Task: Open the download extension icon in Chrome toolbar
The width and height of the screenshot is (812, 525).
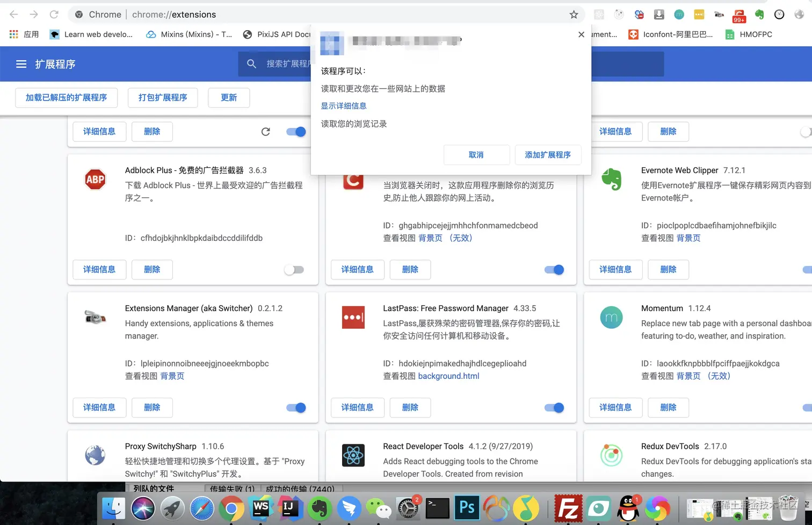Action: (x=659, y=15)
